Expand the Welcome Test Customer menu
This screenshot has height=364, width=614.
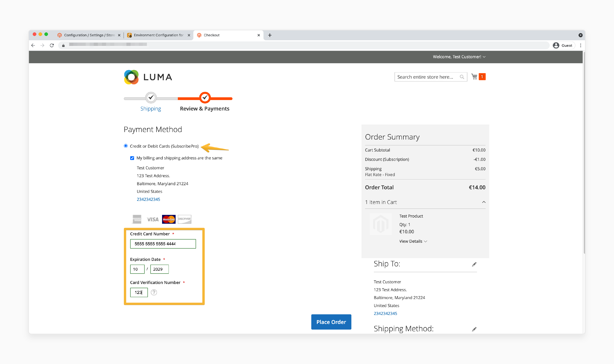pos(459,57)
